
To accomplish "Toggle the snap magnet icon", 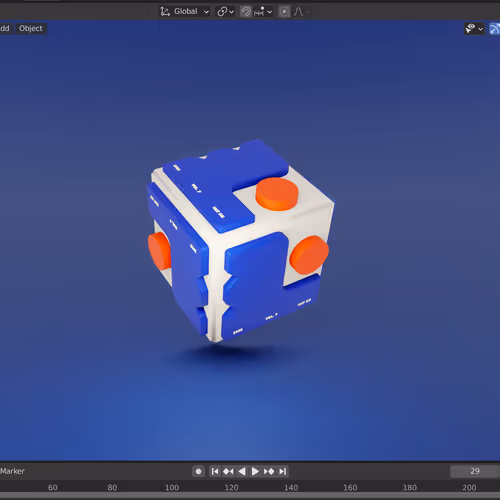I will point(246,12).
